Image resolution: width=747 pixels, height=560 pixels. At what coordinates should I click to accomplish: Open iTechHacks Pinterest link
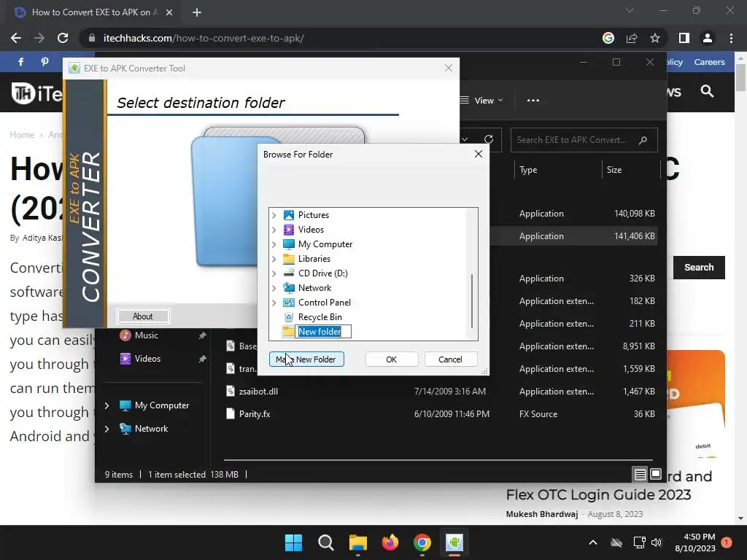(44, 62)
